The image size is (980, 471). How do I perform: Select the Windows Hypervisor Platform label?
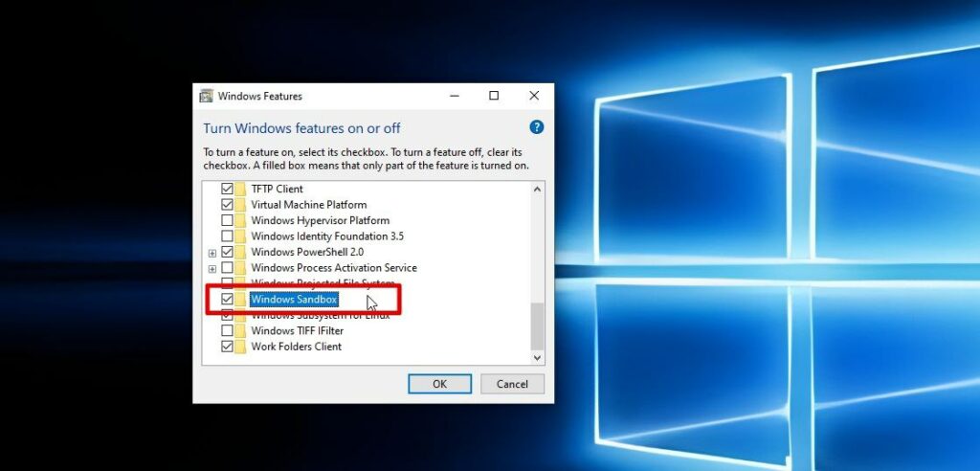pyautogui.click(x=320, y=220)
